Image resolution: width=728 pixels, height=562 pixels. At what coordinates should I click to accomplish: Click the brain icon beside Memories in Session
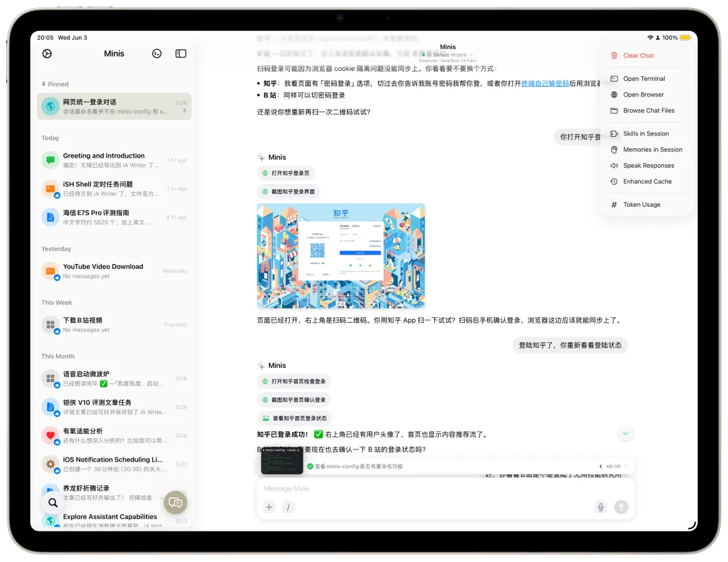614,150
